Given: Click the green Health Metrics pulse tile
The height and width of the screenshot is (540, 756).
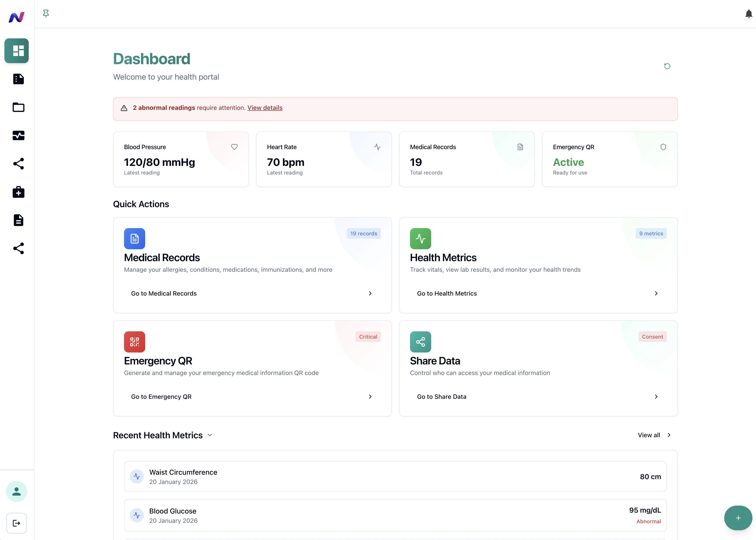Looking at the screenshot, I should tap(420, 238).
